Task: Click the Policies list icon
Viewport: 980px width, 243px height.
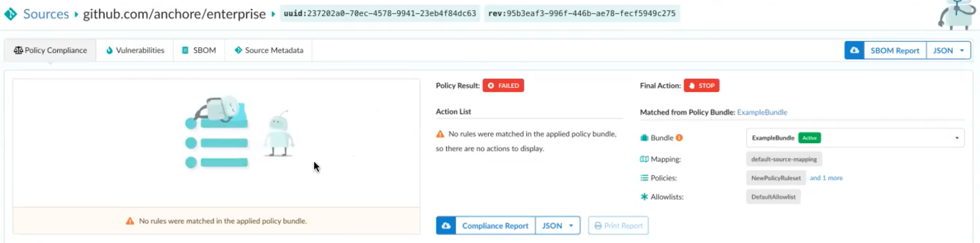Action: [x=644, y=178]
